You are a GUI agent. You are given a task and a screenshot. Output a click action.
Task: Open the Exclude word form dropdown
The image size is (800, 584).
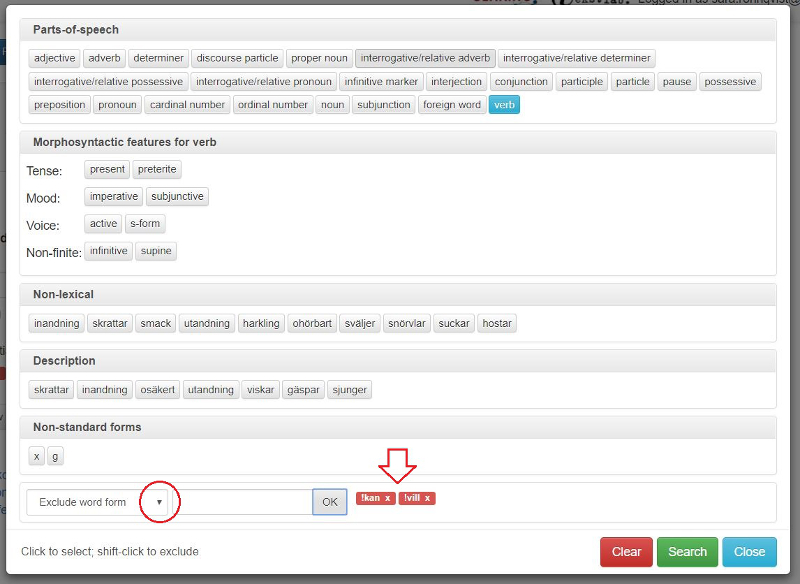click(158, 502)
